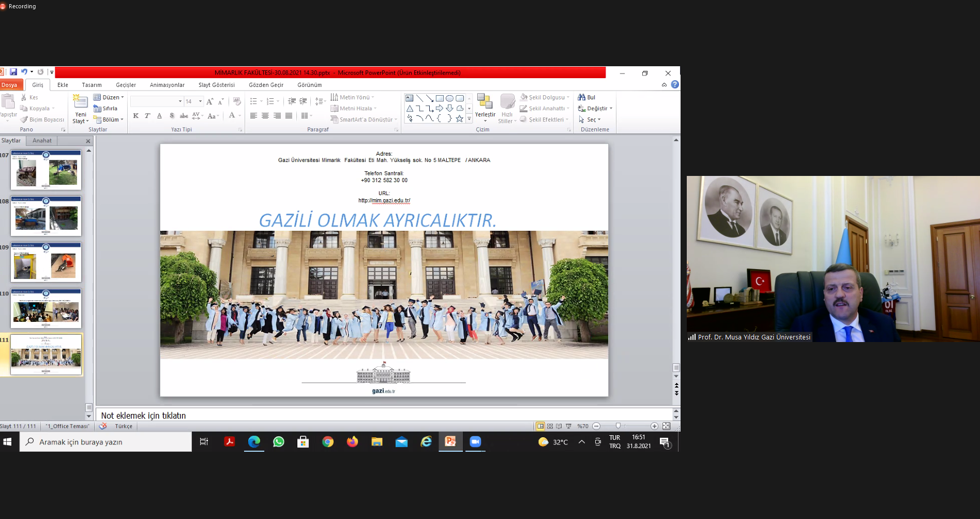The width and height of the screenshot is (980, 519).
Task: Open Şekil Dolgusu fill dropdown
Action: pos(545,97)
